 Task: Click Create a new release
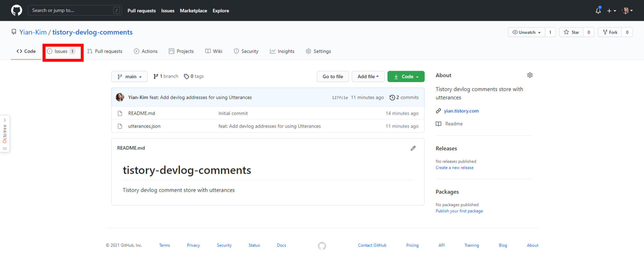[454, 168]
